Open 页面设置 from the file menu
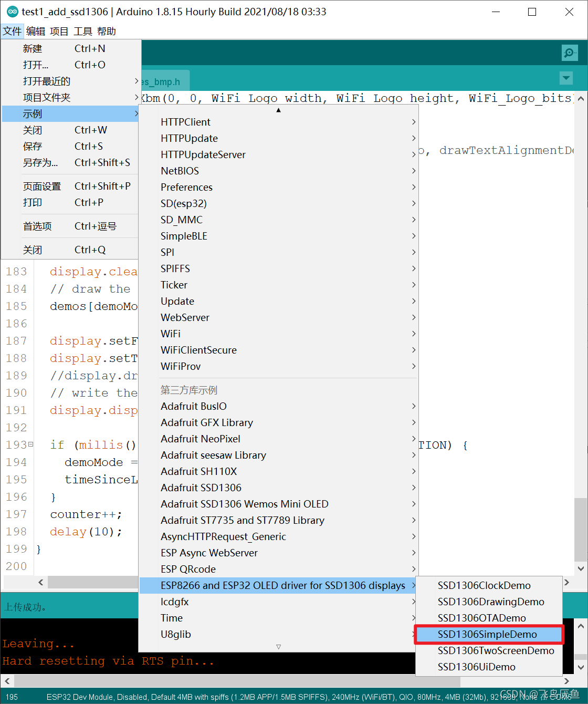The image size is (588, 704). point(71,186)
